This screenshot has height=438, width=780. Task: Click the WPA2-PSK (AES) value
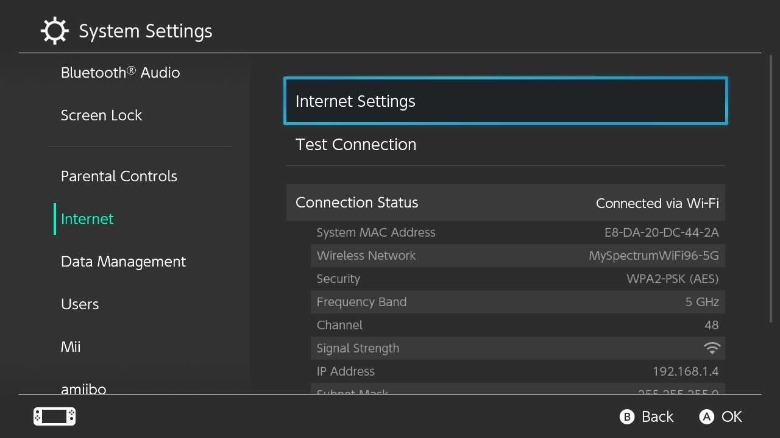(673, 279)
